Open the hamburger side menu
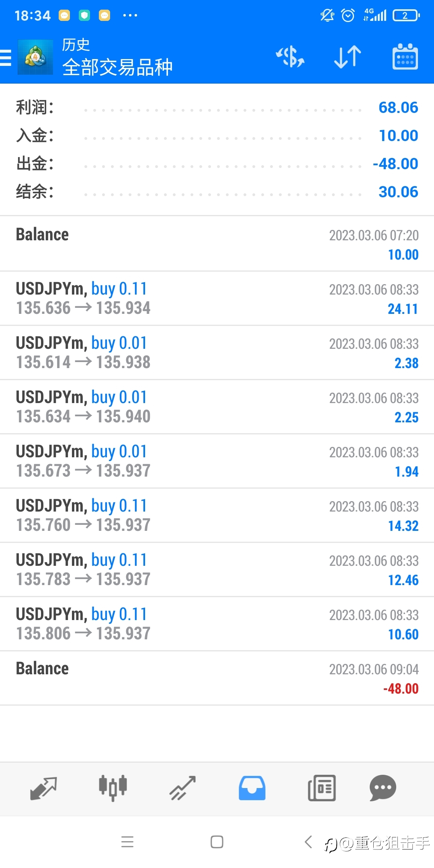The image size is (434, 868). [5, 57]
